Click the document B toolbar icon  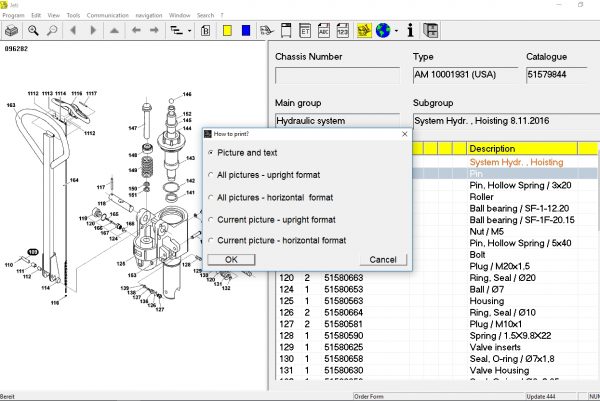point(205,30)
